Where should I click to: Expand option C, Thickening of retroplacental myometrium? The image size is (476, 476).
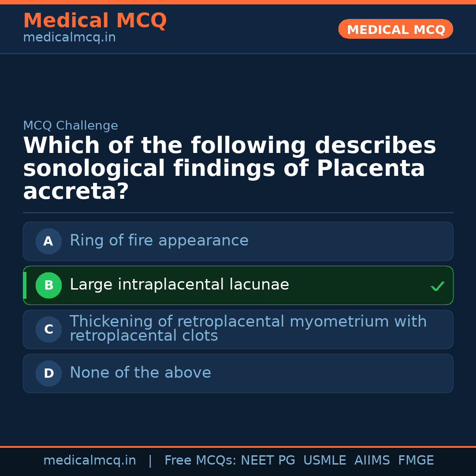(238, 329)
